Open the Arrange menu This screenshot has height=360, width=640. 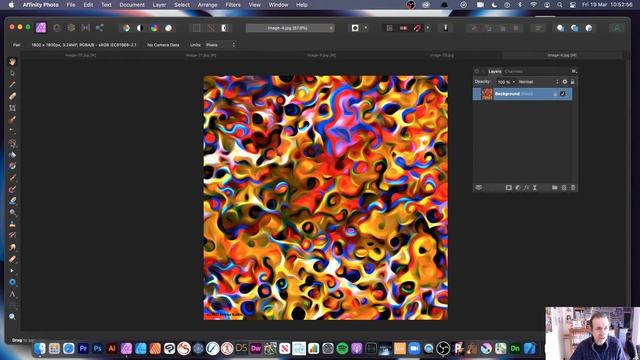(x=207, y=5)
